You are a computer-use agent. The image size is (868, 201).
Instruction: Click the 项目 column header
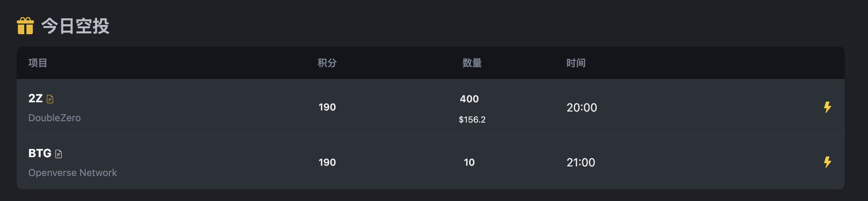38,63
